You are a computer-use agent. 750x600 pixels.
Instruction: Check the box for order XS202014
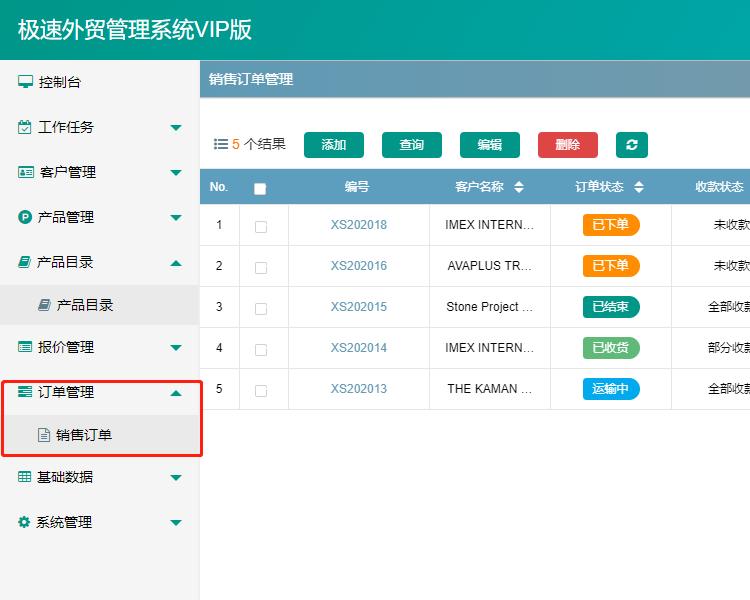coord(261,350)
